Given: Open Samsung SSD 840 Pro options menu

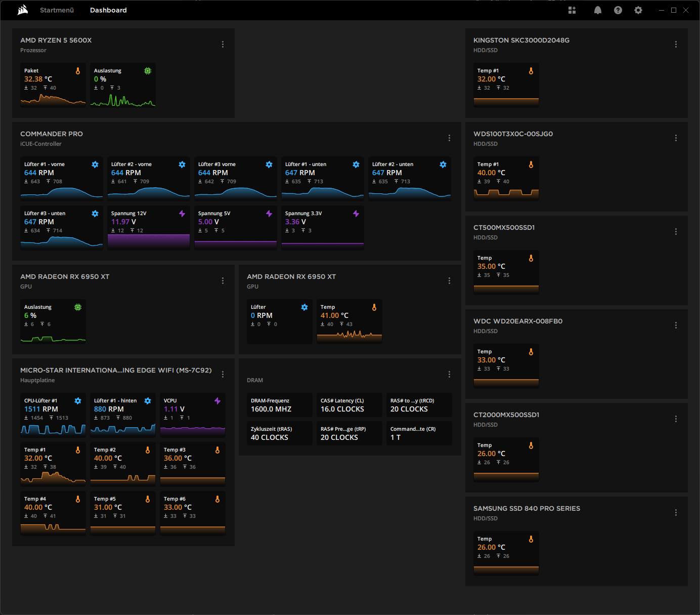Looking at the screenshot, I should click(676, 513).
